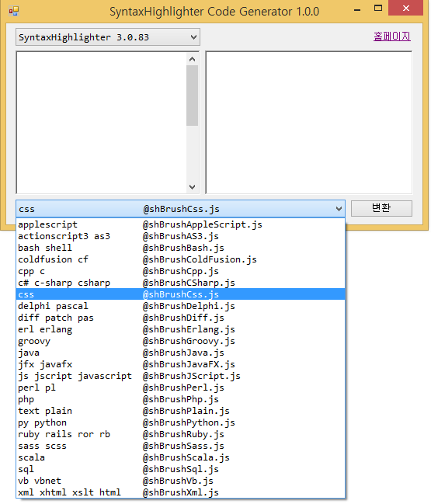431x504 pixels.
Task: Close the SyntaxHighlighter Code Generator window
Action: click(x=405, y=8)
